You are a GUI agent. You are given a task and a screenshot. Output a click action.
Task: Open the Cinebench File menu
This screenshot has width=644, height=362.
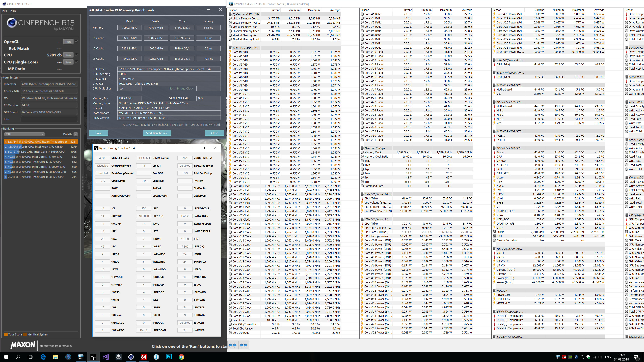tap(5, 11)
